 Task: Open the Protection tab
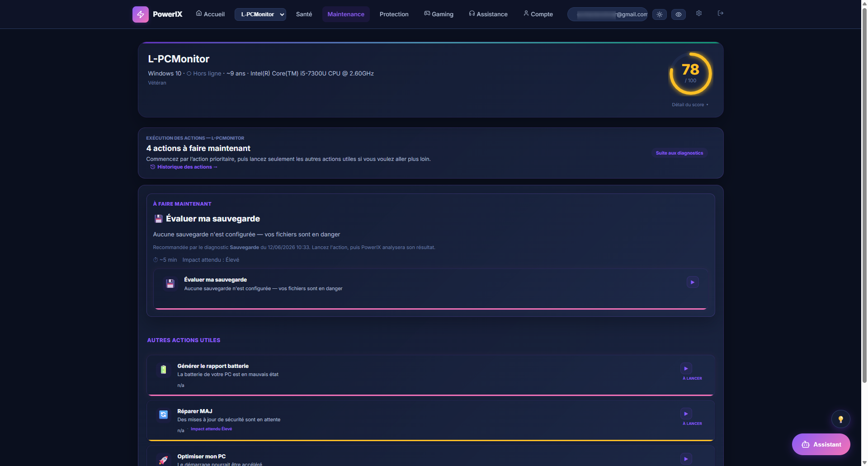[394, 14]
